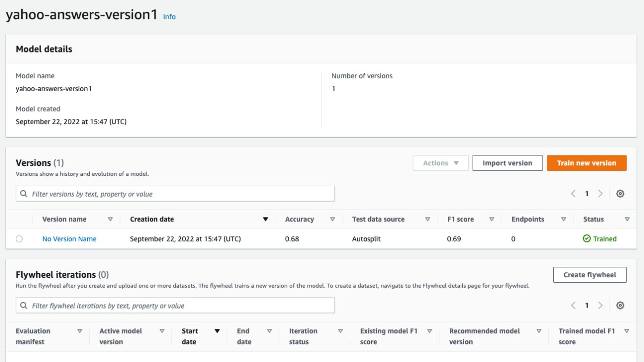
Task: Go to previous page in Flywheel iterations
Action: [x=573, y=306]
